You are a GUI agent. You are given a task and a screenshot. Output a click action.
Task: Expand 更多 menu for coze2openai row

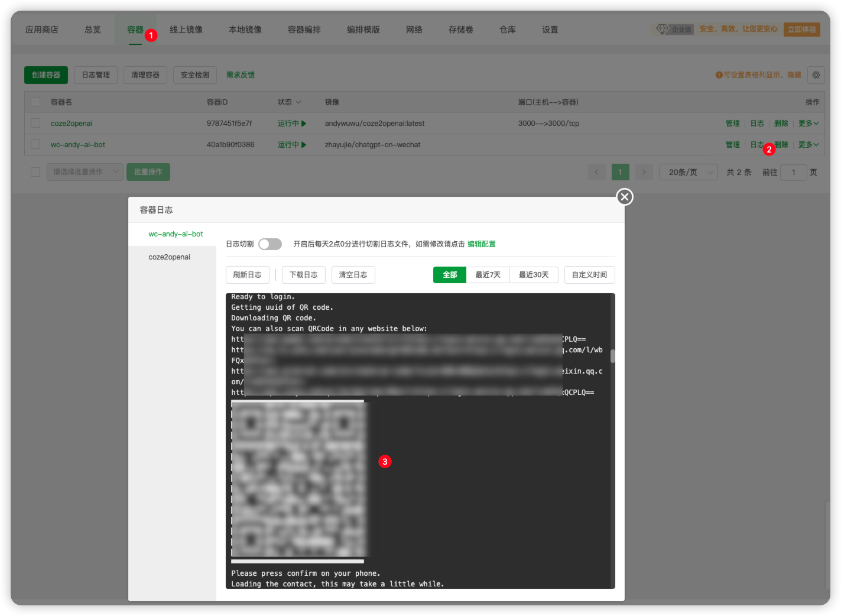[x=808, y=124]
